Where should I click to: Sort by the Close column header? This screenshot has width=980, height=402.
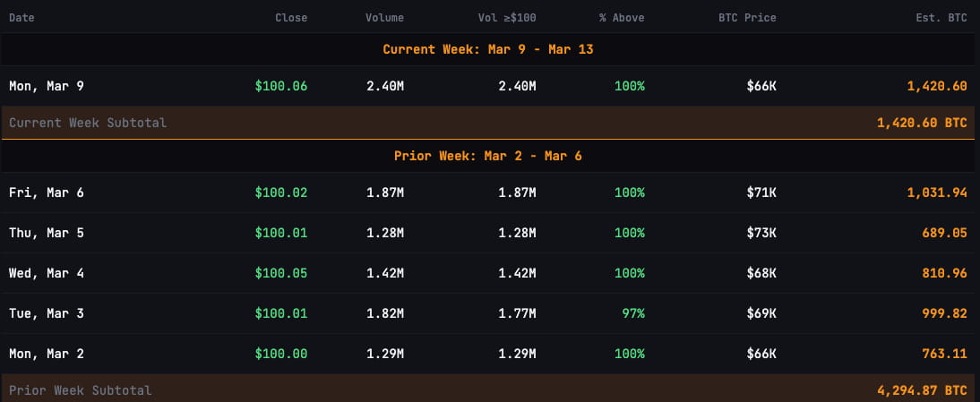click(x=290, y=18)
